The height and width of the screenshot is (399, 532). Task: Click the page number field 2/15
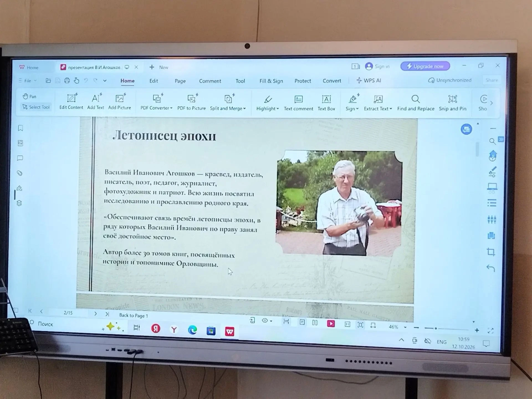click(x=68, y=313)
